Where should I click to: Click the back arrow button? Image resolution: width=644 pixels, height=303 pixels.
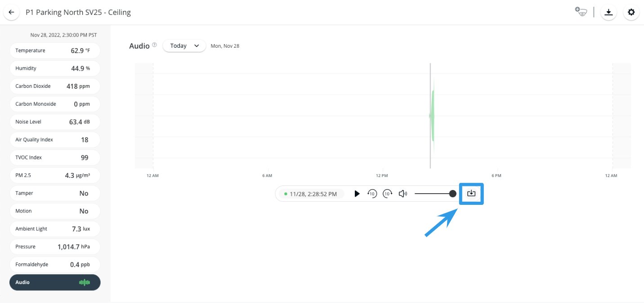click(x=11, y=12)
